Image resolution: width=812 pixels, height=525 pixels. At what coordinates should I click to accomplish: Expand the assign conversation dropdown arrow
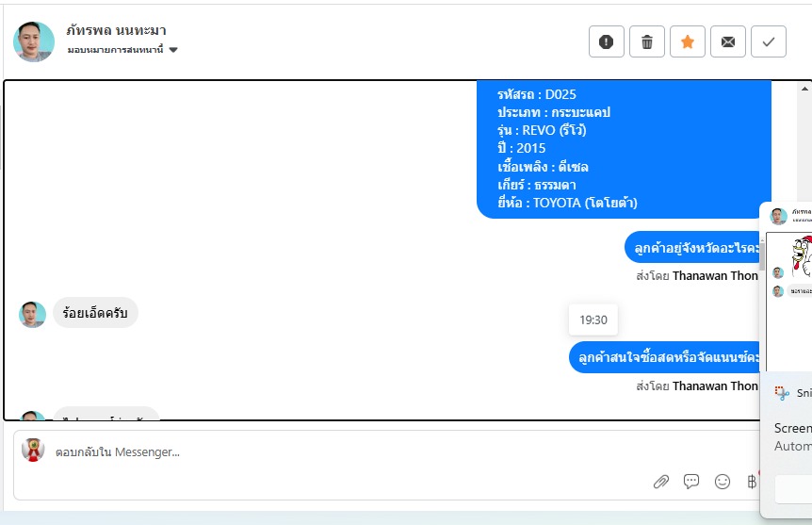(x=173, y=50)
